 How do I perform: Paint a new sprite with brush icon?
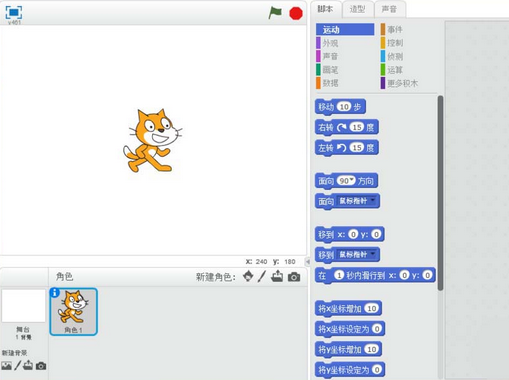[x=262, y=276]
